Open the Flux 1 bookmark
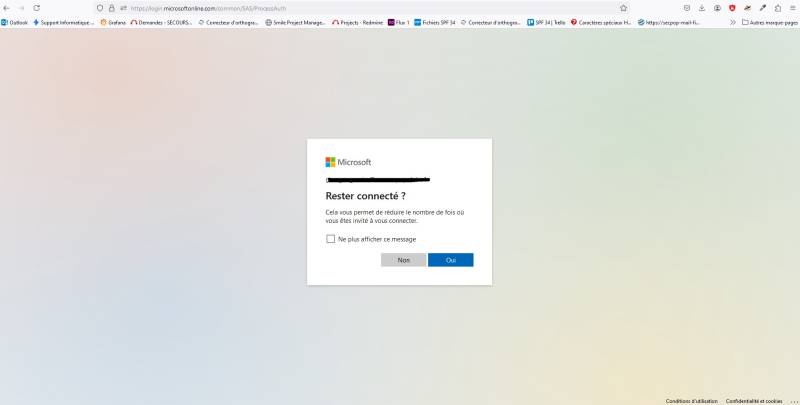The width and height of the screenshot is (800, 405). pyautogui.click(x=398, y=22)
